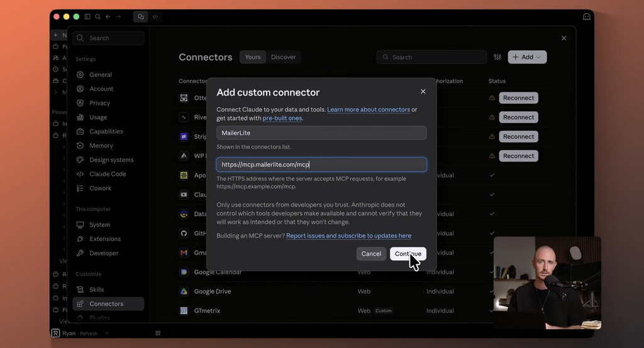
Task: Click Continue in Add custom connector dialog
Action: 408,254
